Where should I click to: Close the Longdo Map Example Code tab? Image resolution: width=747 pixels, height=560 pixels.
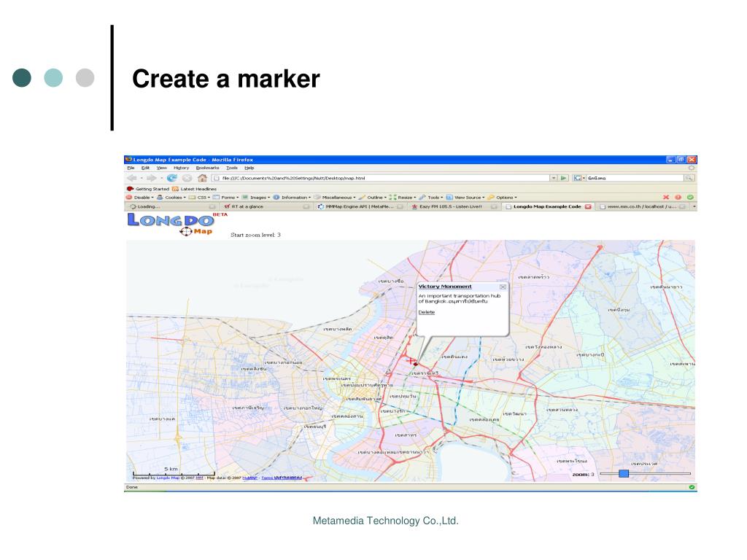pyautogui.click(x=588, y=206)
